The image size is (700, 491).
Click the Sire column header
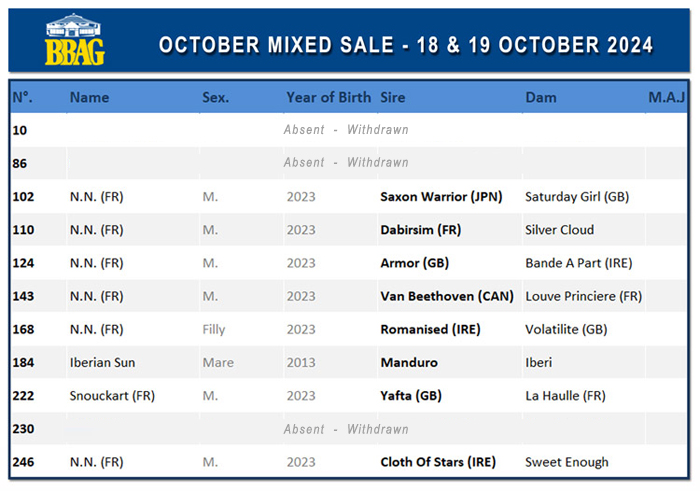[x=392, y=97]
